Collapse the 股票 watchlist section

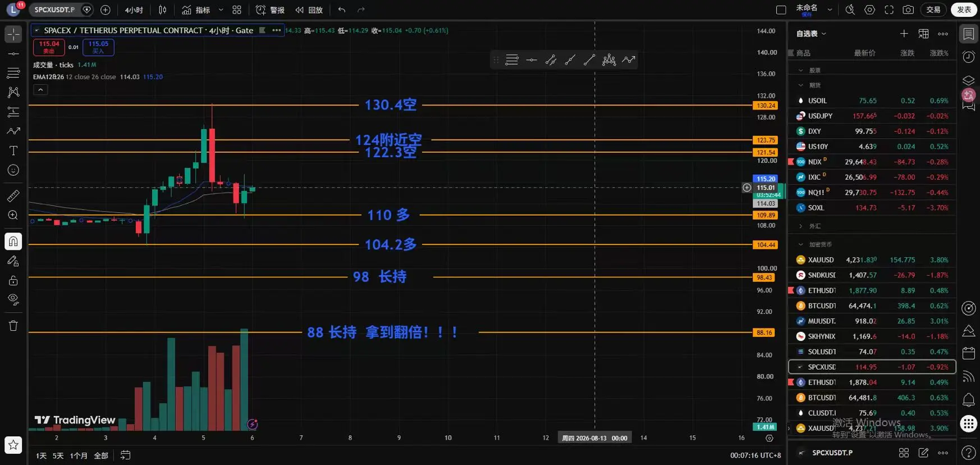click(x=801, y=70)
